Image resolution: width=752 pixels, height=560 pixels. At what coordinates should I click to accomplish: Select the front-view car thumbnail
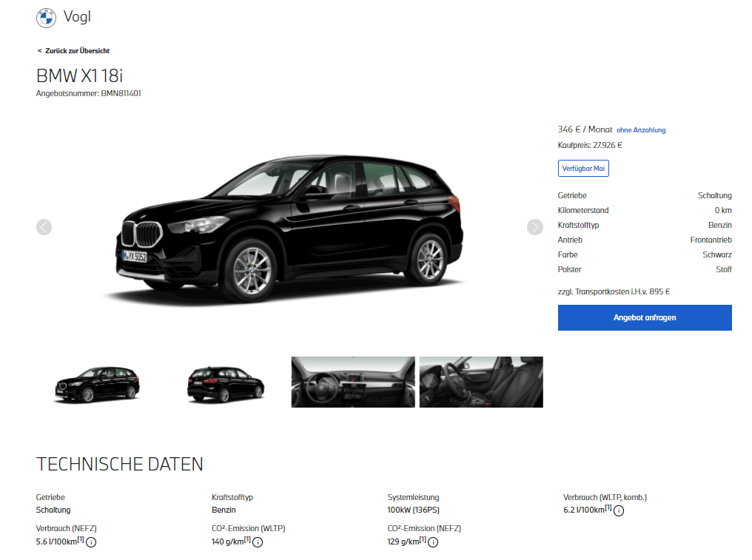click(98, 382)
